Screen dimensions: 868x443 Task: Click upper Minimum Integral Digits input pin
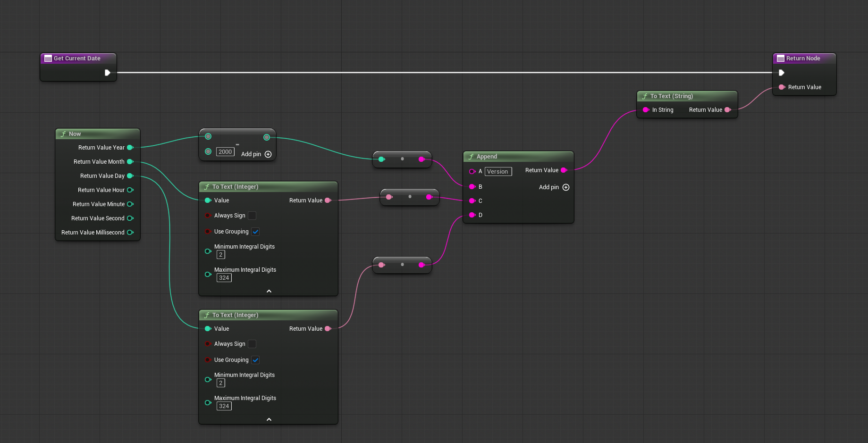pyautogui.click(x=208, y=251)
